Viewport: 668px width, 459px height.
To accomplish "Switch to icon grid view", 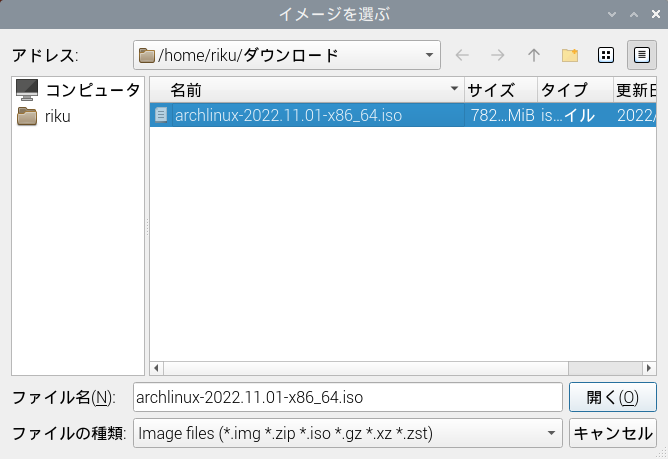I will pos(606,55).
